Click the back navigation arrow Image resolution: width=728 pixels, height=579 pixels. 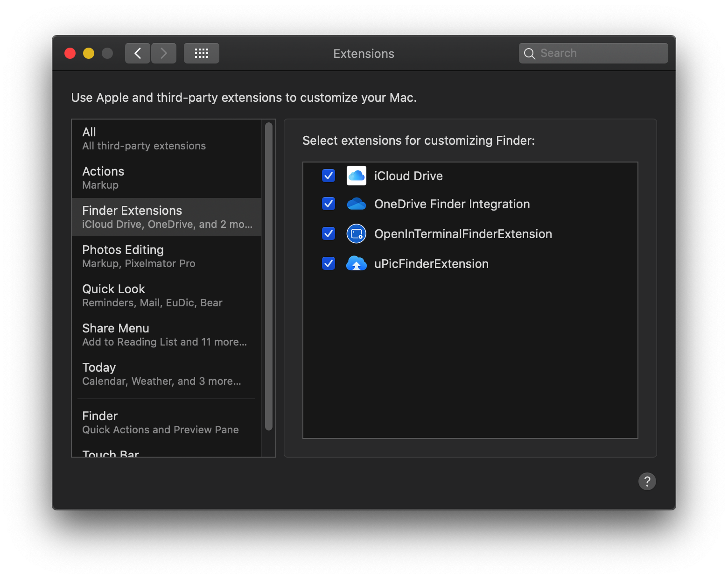coord(138,53)
